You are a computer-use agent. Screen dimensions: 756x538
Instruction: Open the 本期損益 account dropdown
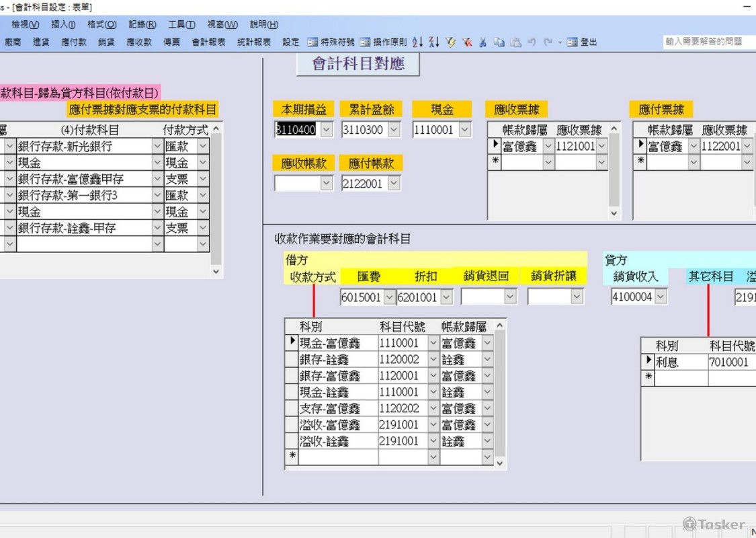click(x=327, y=129)
